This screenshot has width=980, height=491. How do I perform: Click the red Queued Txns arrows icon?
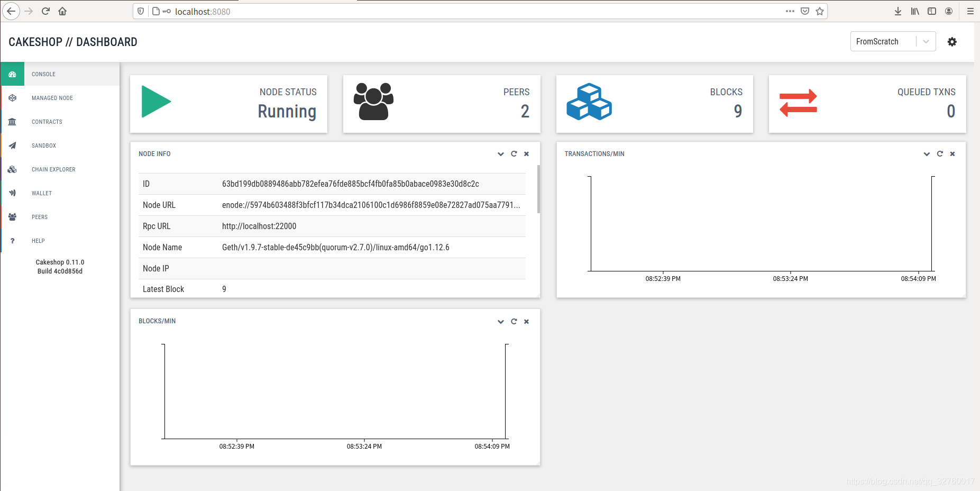(x=798, y=103)
